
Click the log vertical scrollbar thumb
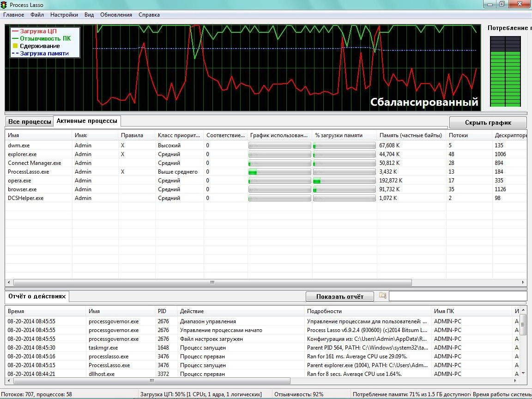523,325
